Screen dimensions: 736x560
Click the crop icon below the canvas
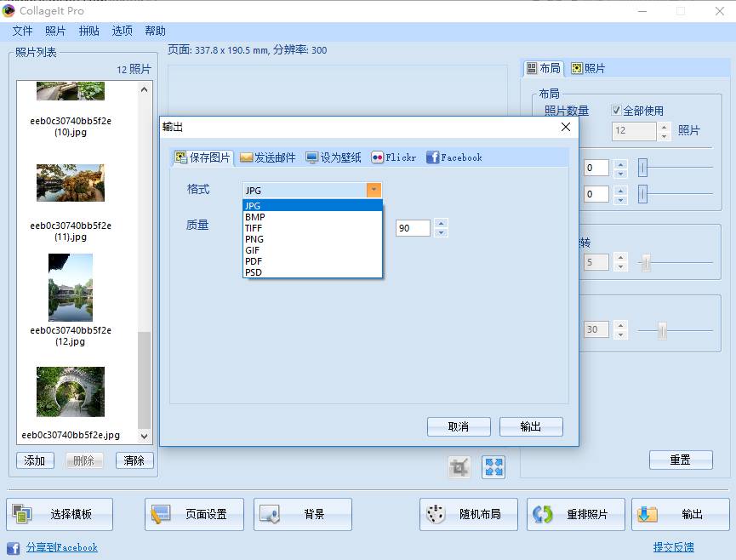tap(459, 467)
